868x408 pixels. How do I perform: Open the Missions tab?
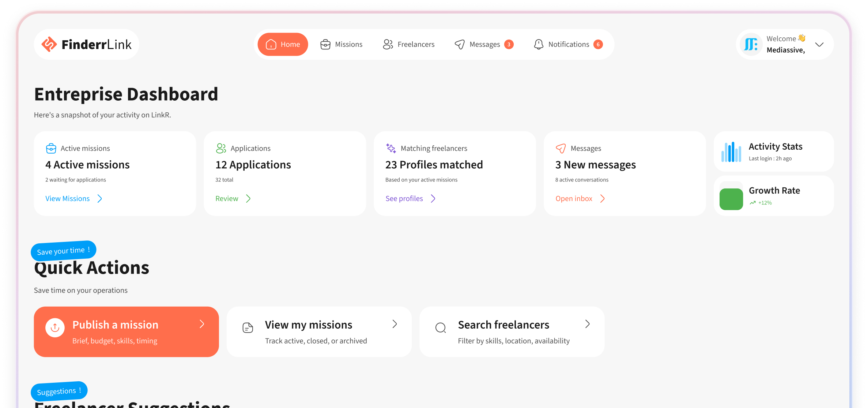click(341, 44)
